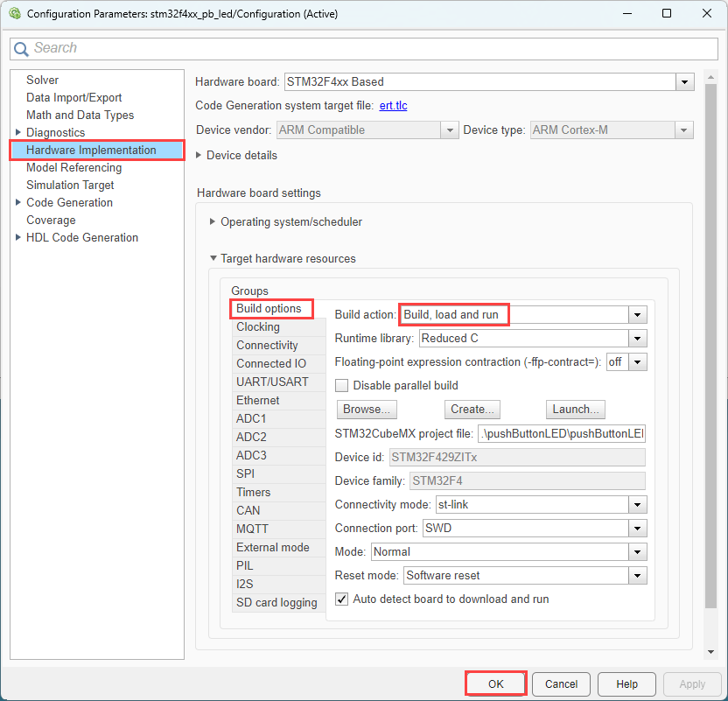Click the scrollbar up arrow
The height and width of the screenshot is (701, 728).
(x=710, y=77)
